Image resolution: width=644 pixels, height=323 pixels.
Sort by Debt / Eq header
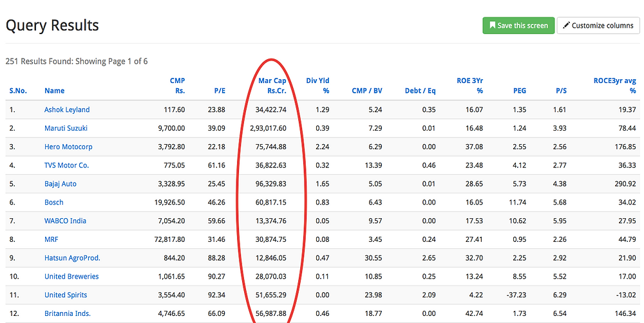click(420, 91)
